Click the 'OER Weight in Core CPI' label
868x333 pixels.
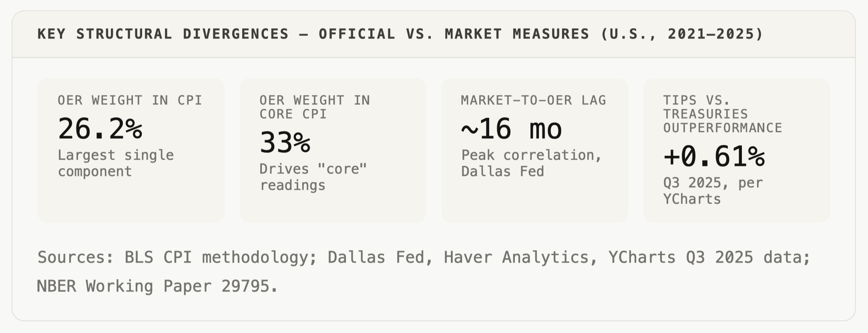tap(315, 107)
